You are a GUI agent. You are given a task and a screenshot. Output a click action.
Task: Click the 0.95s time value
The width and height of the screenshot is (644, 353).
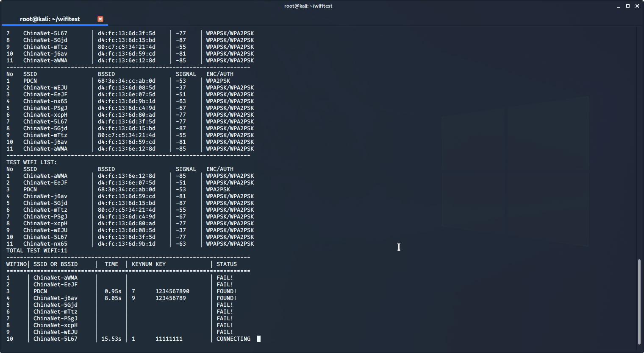tap(113, 291)
